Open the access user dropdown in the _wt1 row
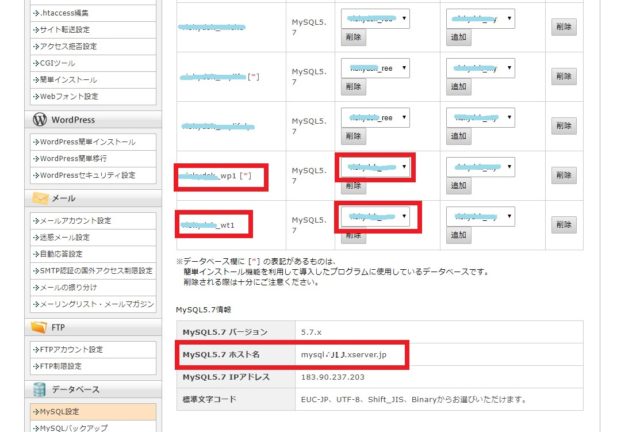 [375, 216]
